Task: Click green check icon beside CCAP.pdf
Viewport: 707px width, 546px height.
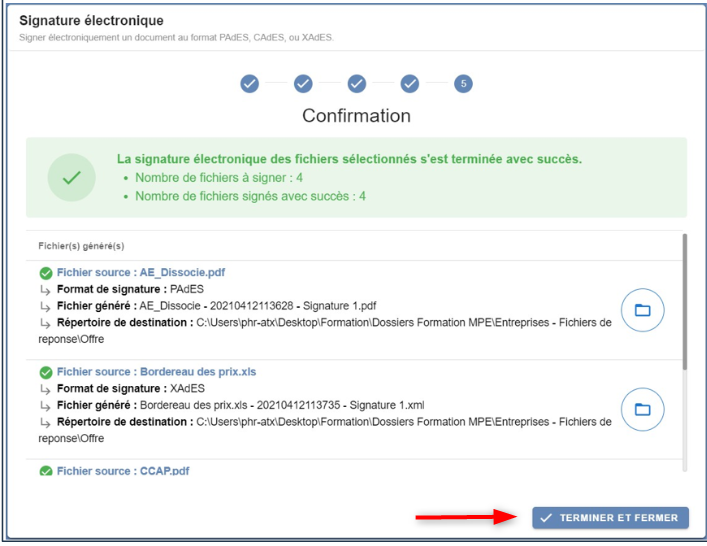Action: point(45,471)
